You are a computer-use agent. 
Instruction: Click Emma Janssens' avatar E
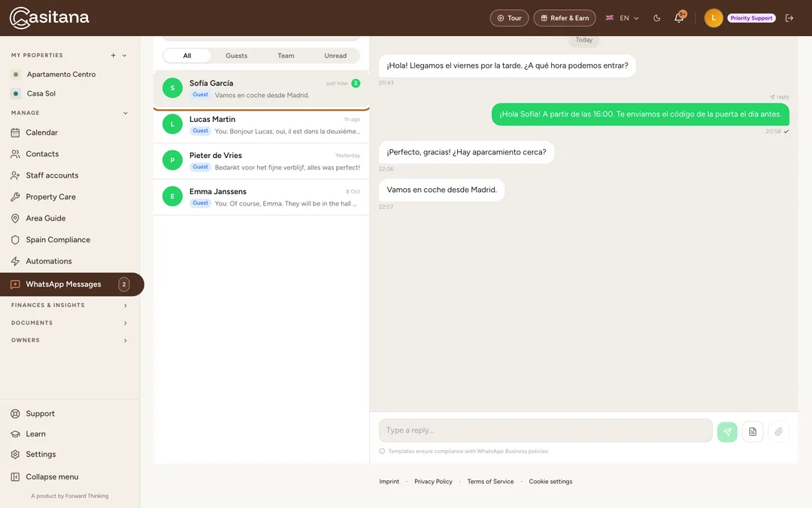(172, 196)
